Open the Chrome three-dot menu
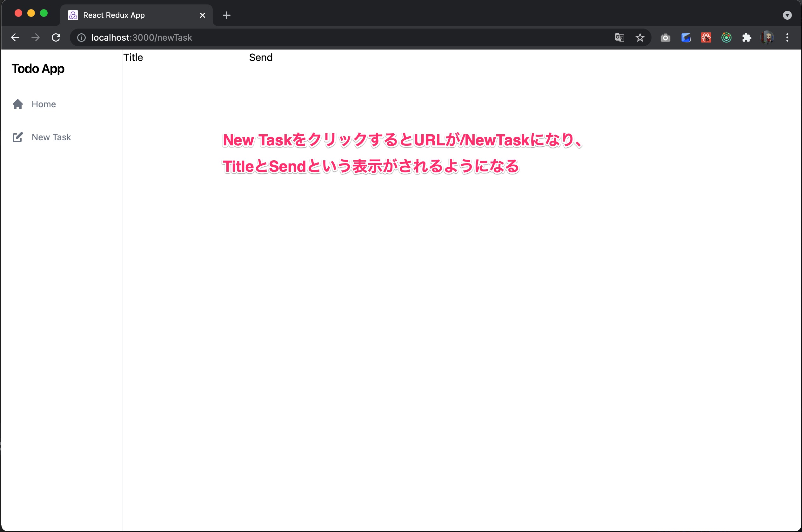The width and height of the screenshot is (802, 532). 787,38
